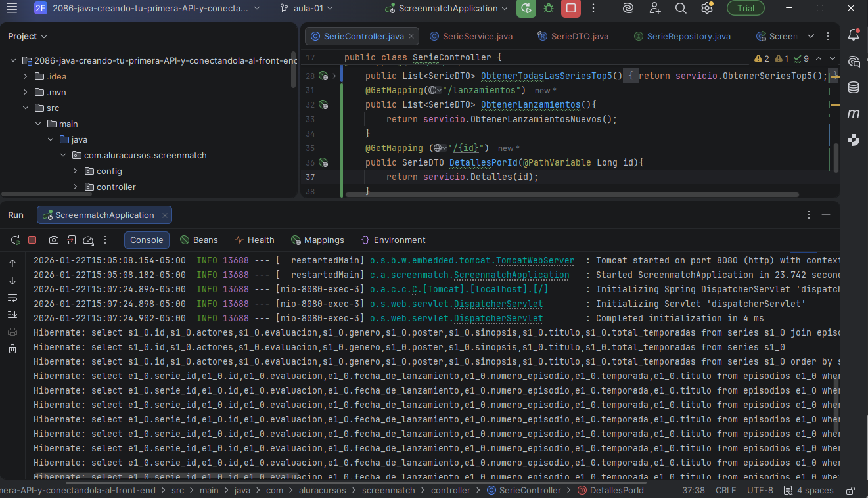Open the Mappings tab in Run panel
This screenshot has width=868, height=498.
click(x=317, y=240)
